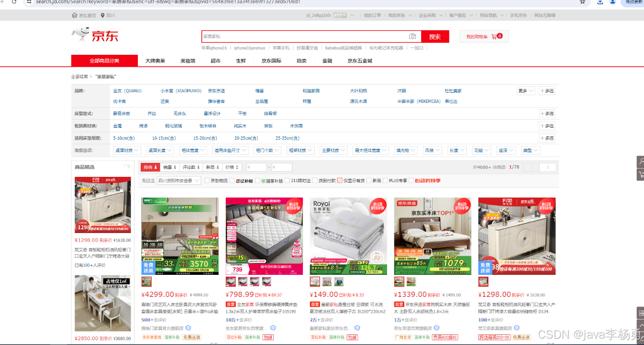The width and height of the screenshot is (644, 345).
Task: Open the browser profile avatar icon
Action: [613, 2]
